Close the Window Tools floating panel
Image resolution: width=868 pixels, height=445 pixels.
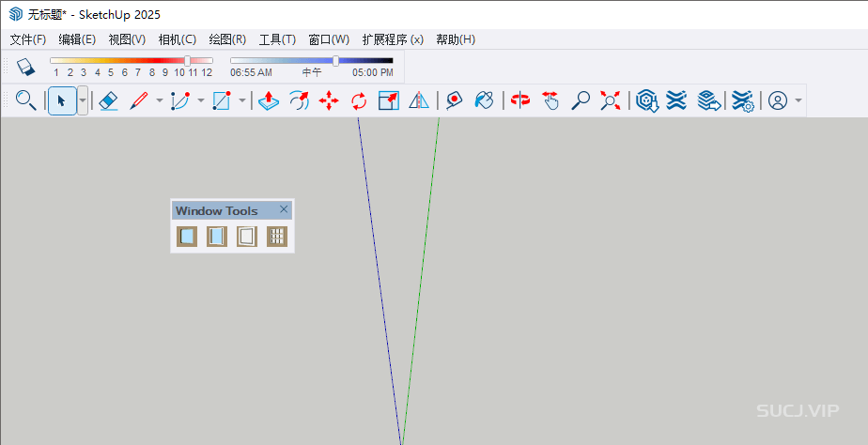pos(284,209)
